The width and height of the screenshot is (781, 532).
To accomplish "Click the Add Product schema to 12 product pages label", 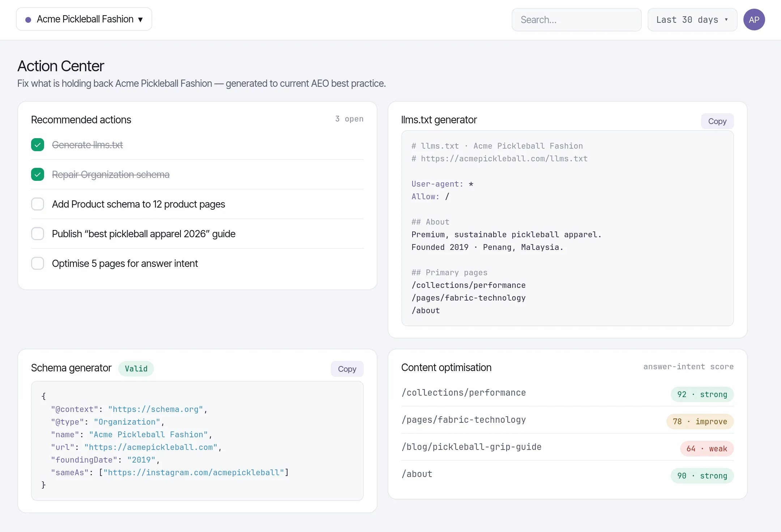I will [x=138, y=204].
